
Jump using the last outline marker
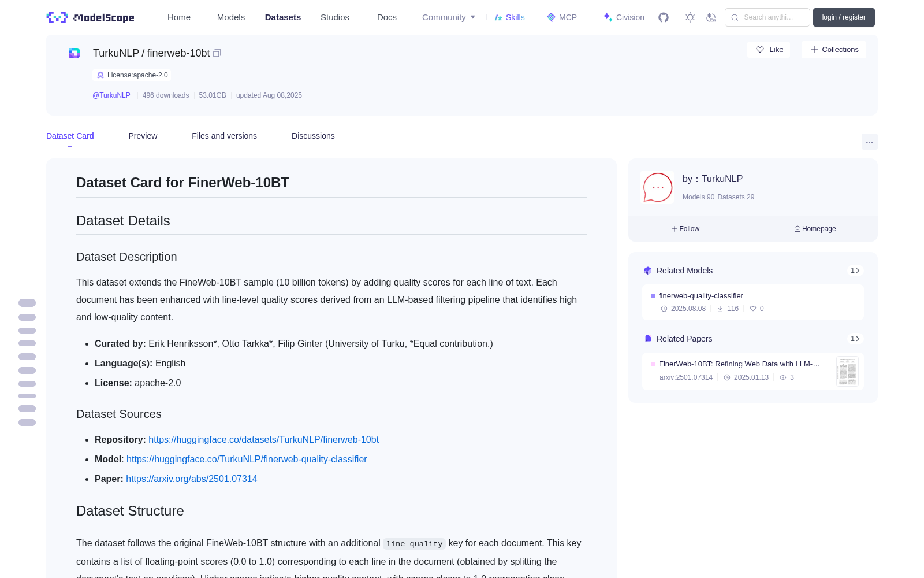[x=27, y=423]
